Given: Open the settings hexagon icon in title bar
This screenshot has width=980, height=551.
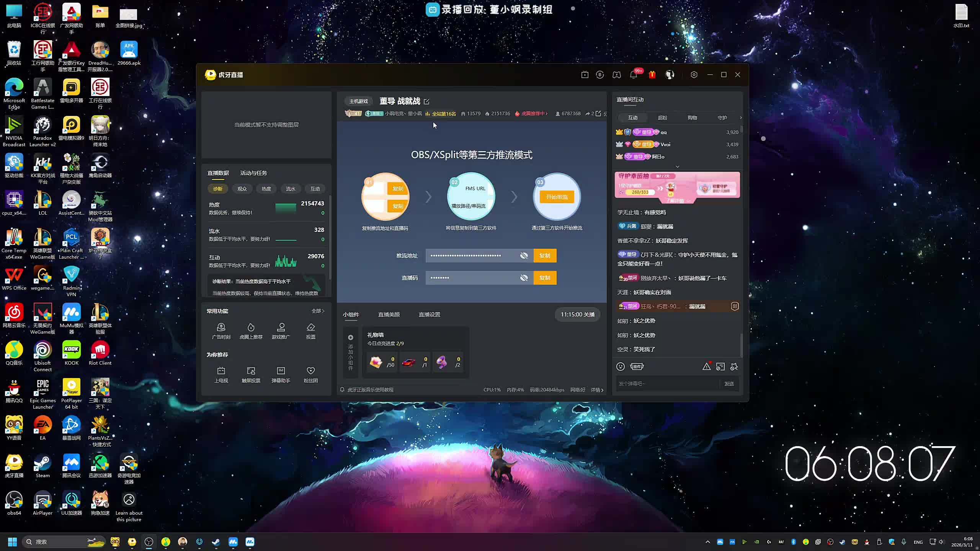Looking at the screenshot, I should (x=694, y=75).
